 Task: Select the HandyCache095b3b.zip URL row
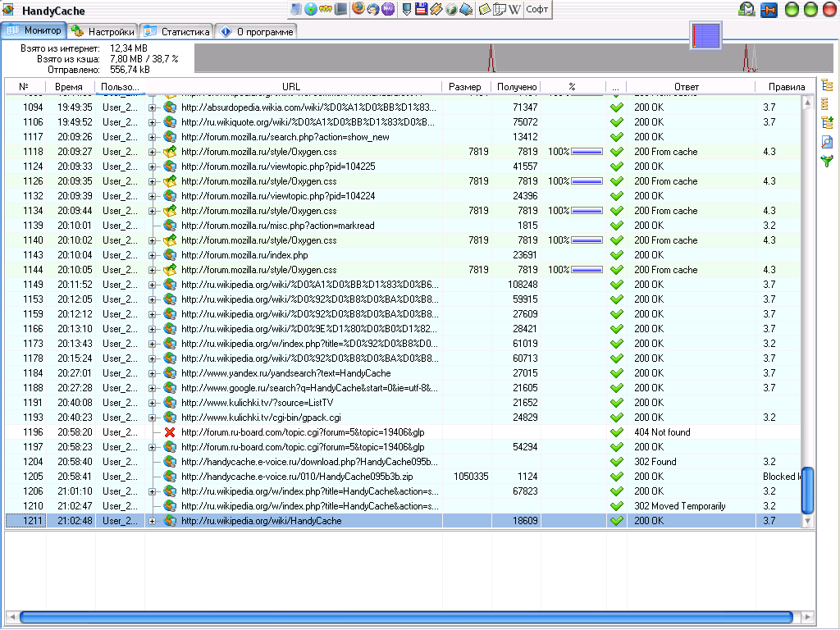pyautogui.click(x=403, y=477)
